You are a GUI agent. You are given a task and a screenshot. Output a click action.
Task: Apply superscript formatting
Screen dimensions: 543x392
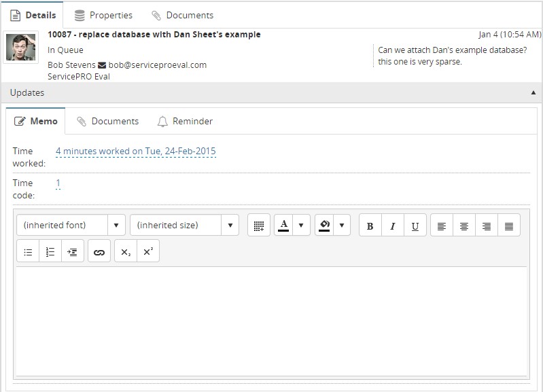tap(147, 251)
